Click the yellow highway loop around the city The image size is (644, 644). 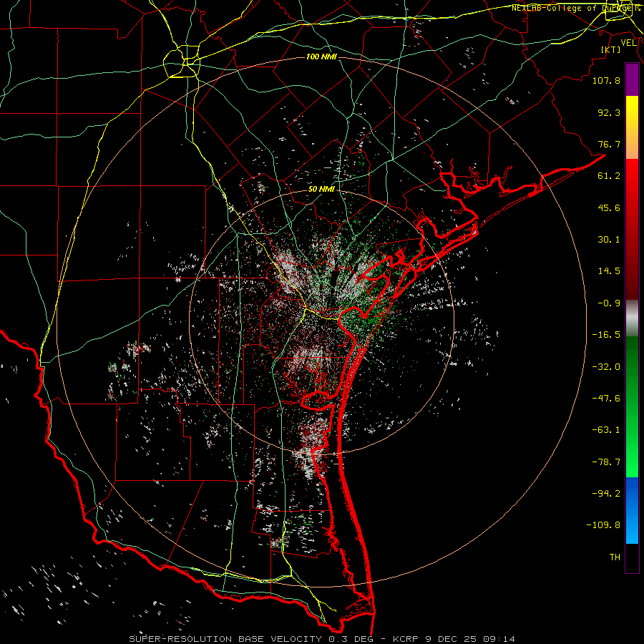point(182,62)
